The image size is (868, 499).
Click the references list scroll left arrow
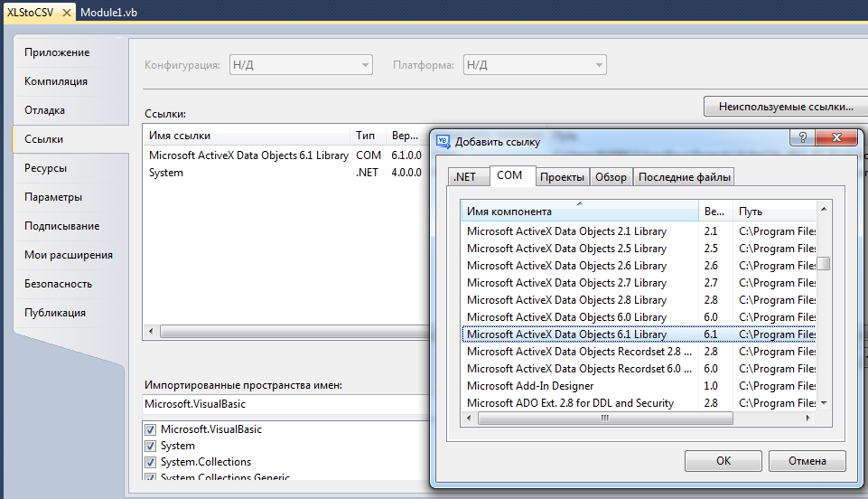[x=151, y=331]
